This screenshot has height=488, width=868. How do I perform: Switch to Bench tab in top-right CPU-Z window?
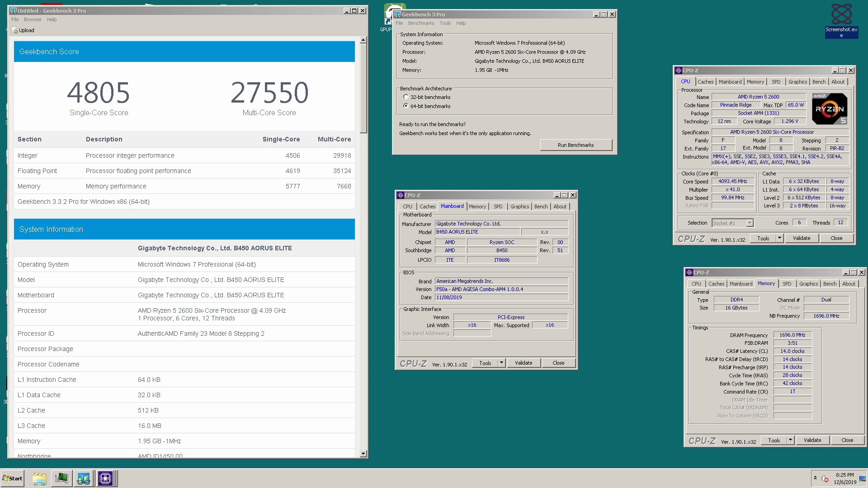[819, 82]
